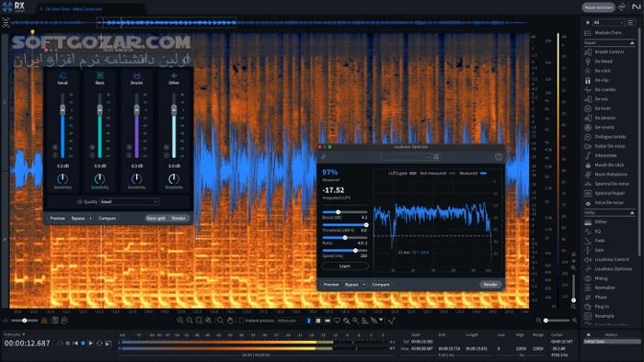Open Bypass options arrow in Music Rebalance
This screenshot has width=644, height=362.
90,219
